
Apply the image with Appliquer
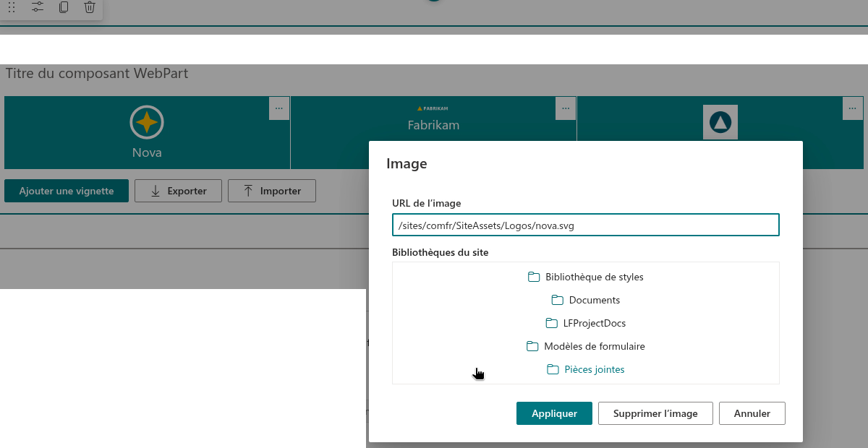point(554,413)
